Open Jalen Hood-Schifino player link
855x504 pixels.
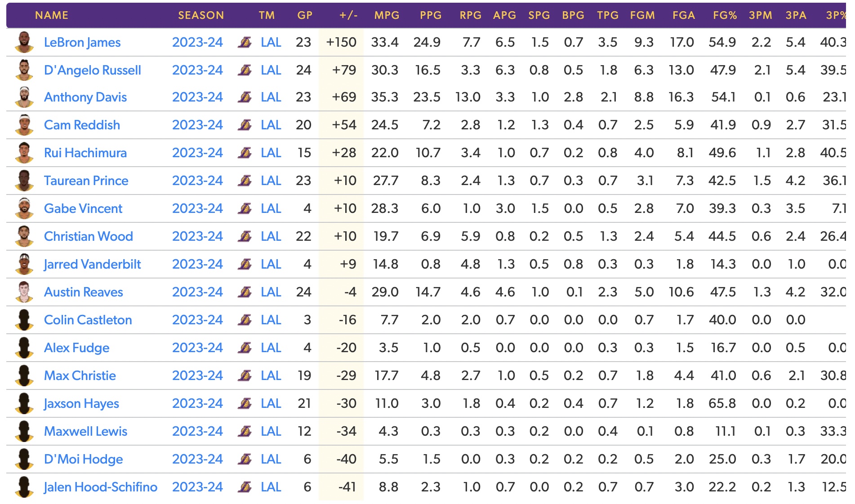[101, 487]
